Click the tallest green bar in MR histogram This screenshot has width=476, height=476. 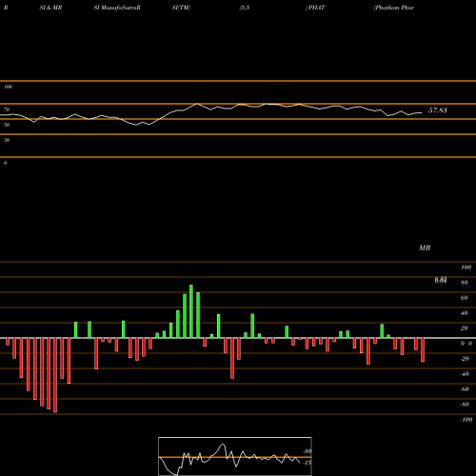[191, 311]
